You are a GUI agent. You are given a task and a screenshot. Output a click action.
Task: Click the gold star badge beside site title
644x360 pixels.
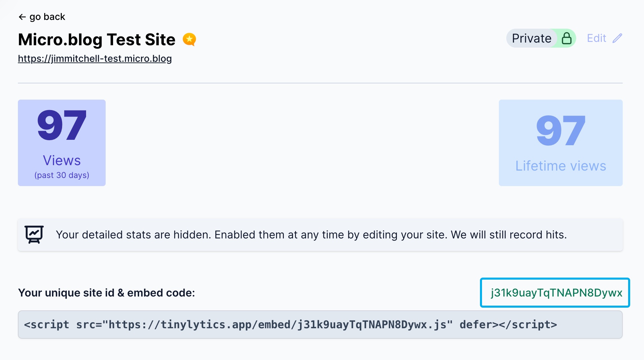189,40
